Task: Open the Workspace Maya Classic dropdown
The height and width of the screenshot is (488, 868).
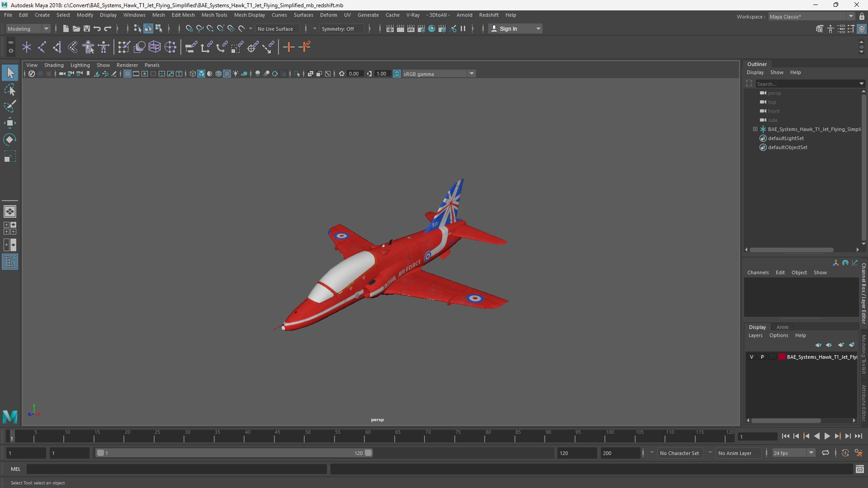Action: coord(811,16)
